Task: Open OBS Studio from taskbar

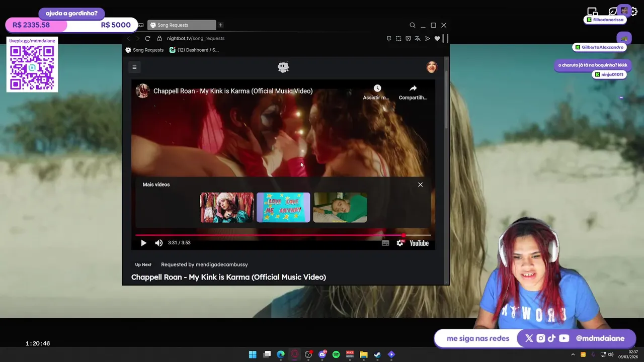Action: (x=308, y=354)
